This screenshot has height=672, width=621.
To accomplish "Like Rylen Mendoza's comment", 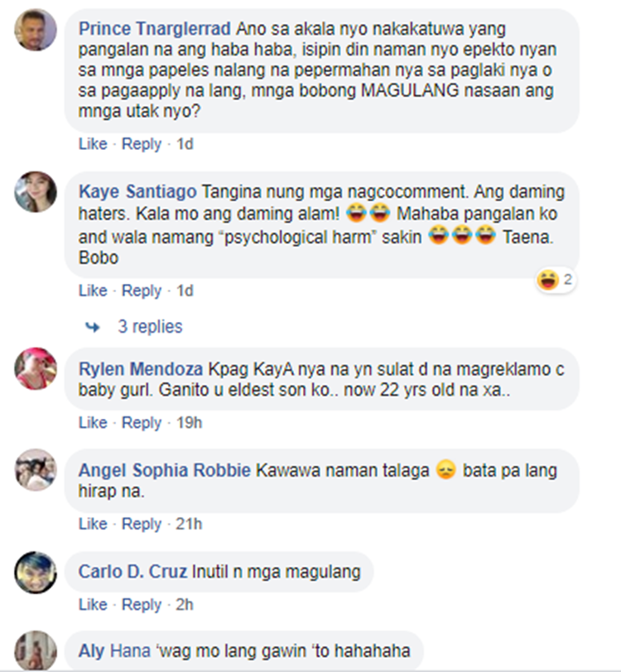I will 93,423.
